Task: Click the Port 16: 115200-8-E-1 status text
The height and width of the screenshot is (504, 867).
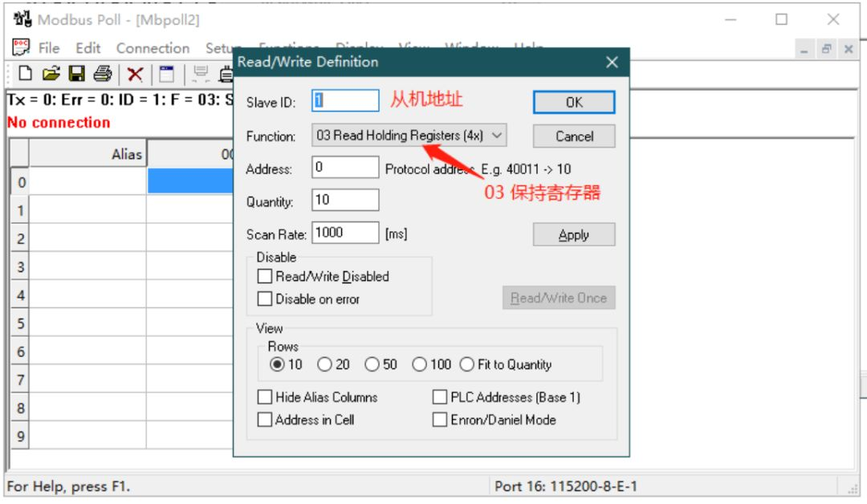Action: point(566,486)
